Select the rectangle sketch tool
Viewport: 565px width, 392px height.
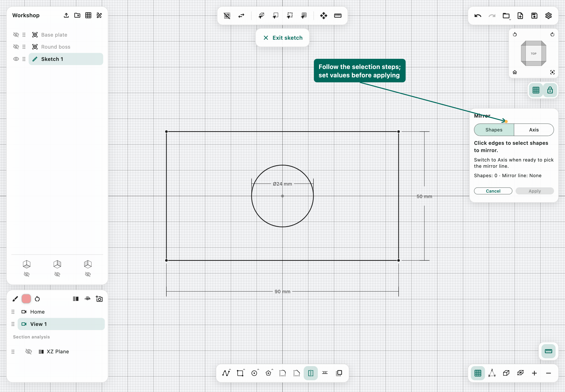click(240, 373)
